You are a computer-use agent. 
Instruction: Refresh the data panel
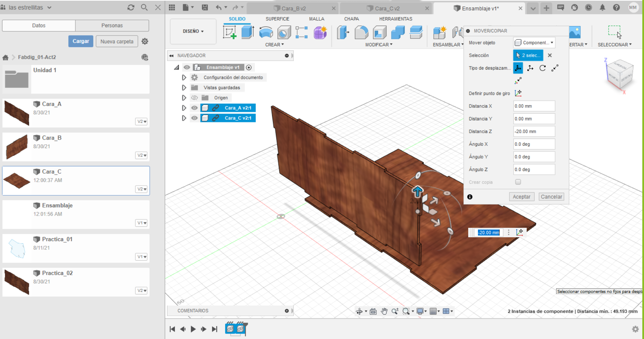click(131, 7)
